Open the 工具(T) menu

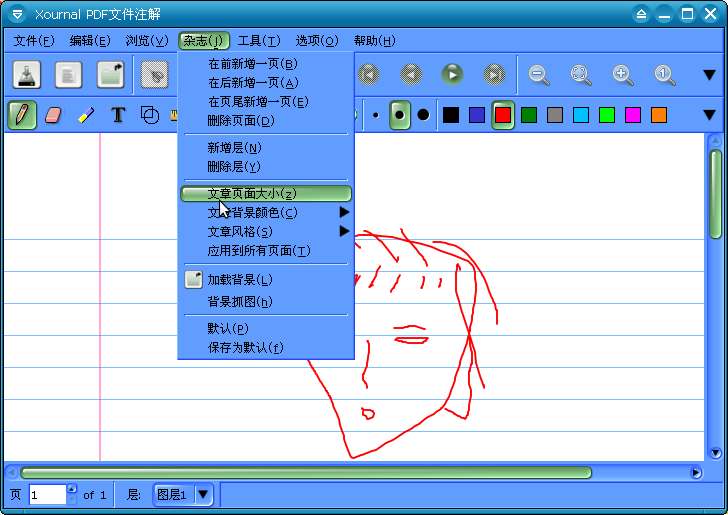pos(259,41)
